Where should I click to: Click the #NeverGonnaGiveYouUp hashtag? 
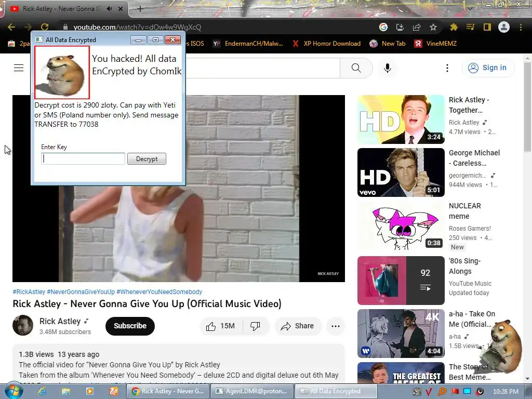tap(81, 292)
